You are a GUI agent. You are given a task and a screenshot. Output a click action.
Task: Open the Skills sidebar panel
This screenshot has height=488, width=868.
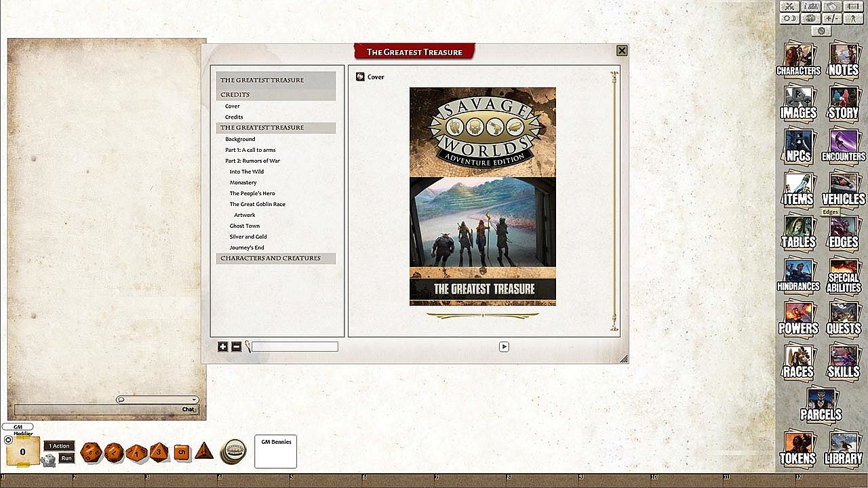coord(844,361)
